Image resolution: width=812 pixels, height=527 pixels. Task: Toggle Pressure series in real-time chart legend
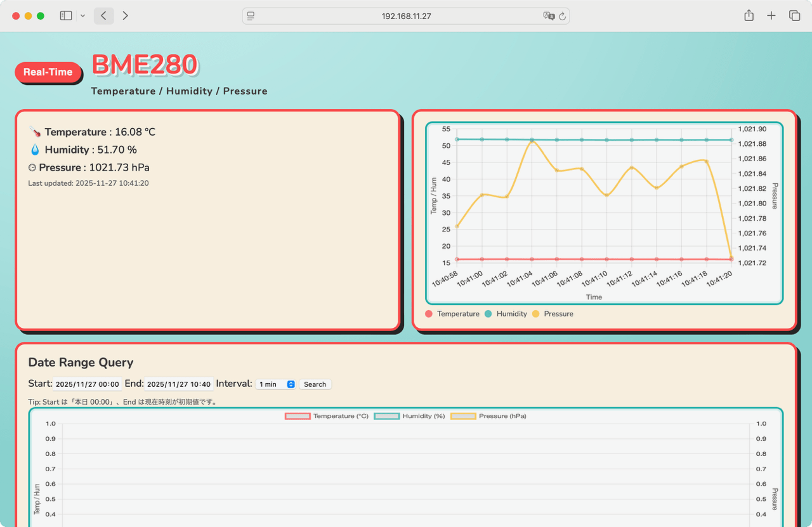click(553, 314)
